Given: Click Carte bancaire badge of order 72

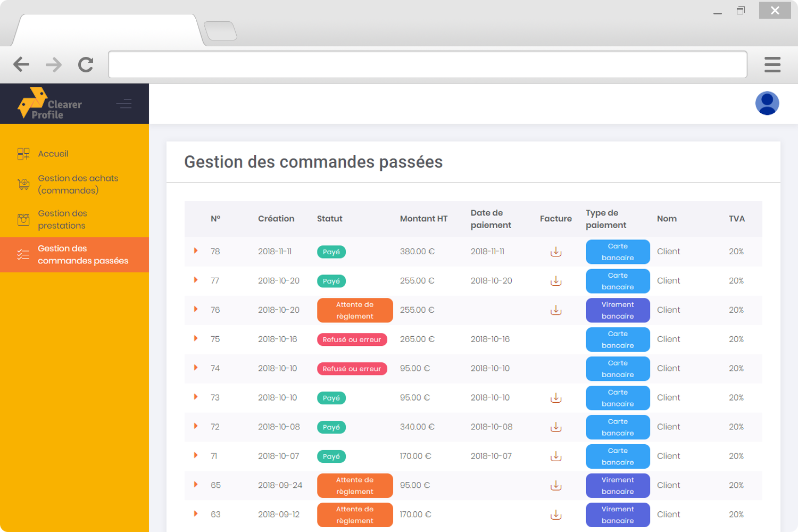Looking at the screenshot, I should [618, 427].
